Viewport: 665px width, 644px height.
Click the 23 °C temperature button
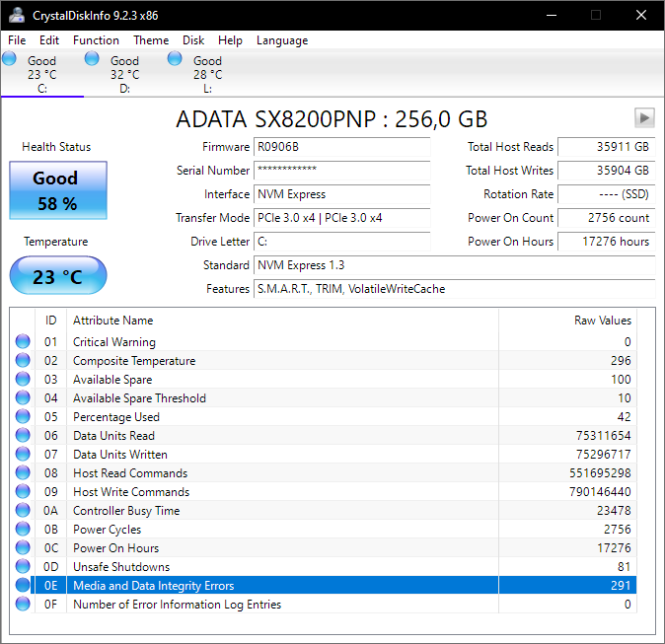point(58,275)
